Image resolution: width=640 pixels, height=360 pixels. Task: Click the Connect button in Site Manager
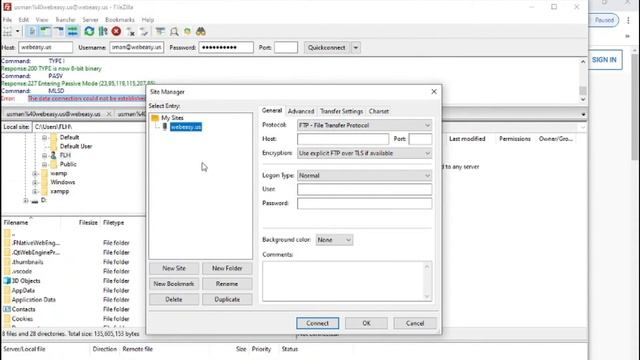pyautogui.click(x=318, y=323)
